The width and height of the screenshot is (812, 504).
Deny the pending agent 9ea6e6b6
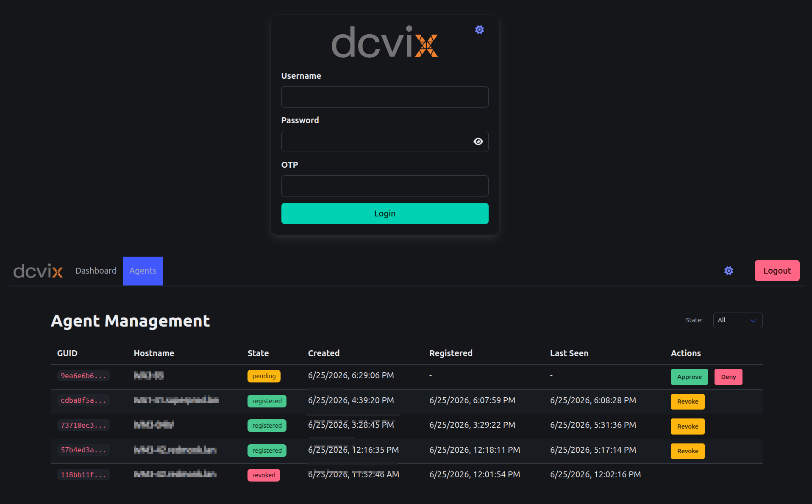728,377
